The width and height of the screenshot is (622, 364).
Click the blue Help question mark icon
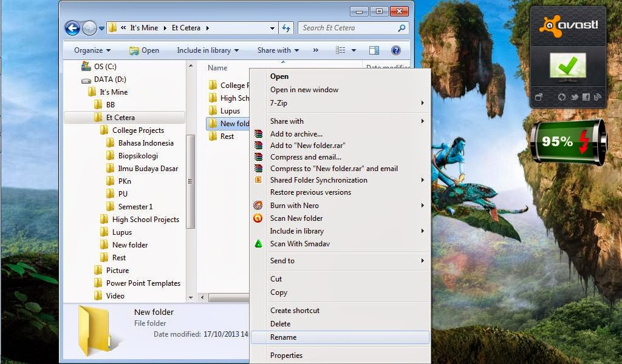395,50
